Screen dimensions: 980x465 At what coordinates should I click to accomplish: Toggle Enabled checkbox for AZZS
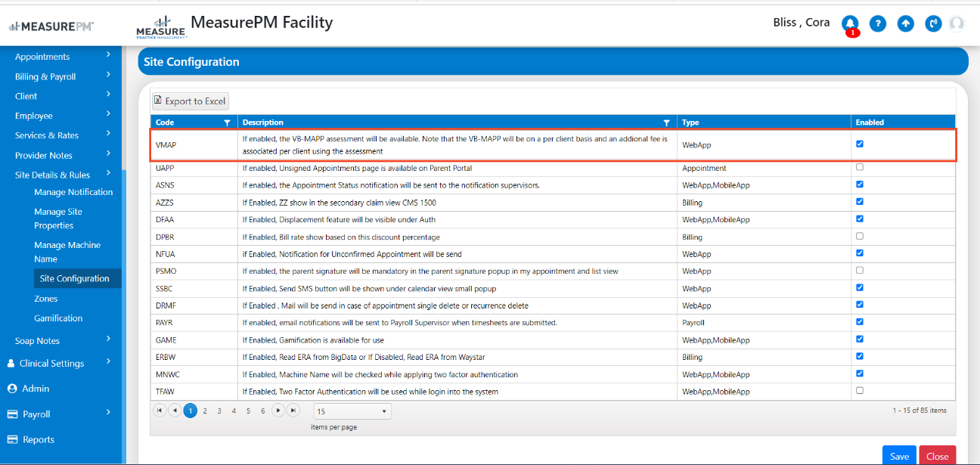click(x=860, y=202)
